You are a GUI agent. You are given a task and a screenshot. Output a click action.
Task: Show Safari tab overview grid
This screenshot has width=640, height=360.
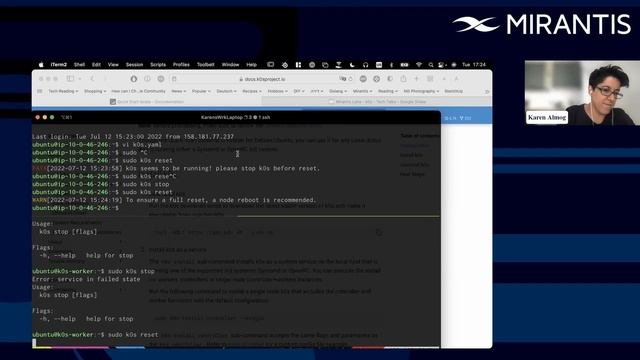pos(430,79)
